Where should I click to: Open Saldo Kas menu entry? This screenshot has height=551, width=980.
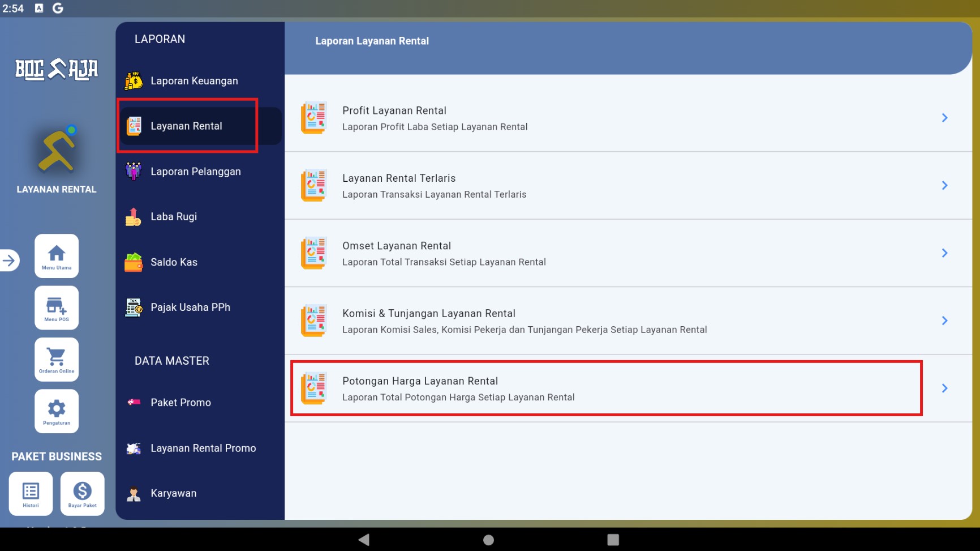point(200,262)
